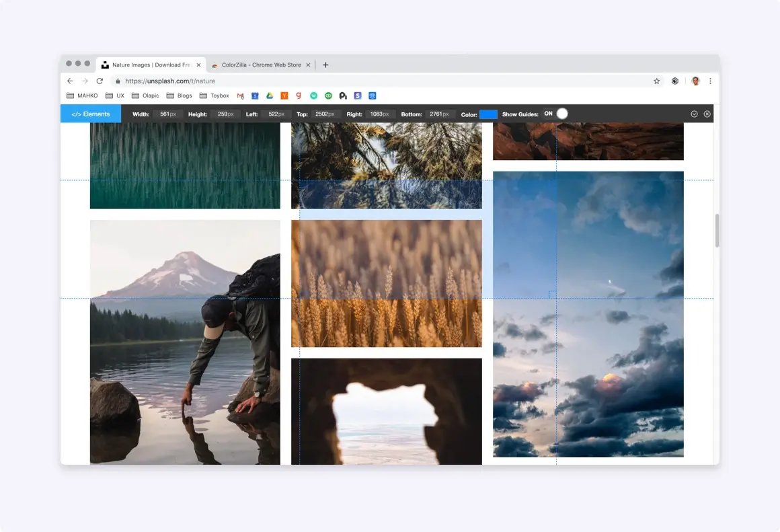Bookmark this page with the star icon
780x532 pixels.
657,81
